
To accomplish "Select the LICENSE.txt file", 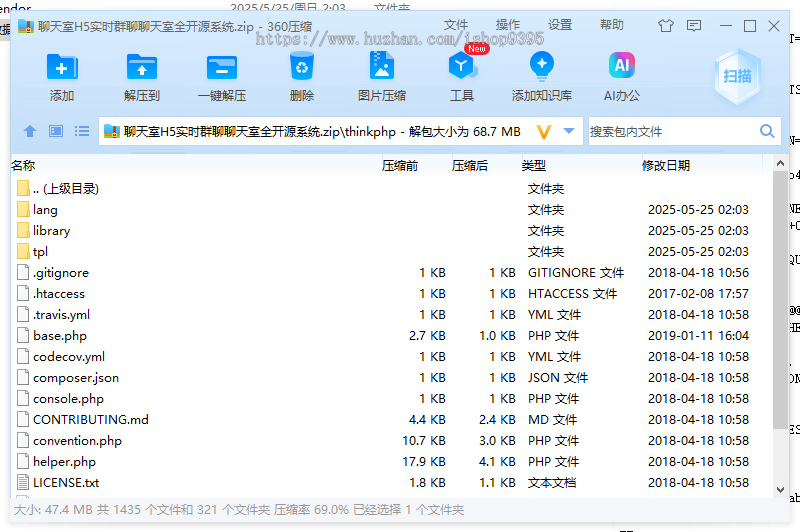I will coord(391,482).
